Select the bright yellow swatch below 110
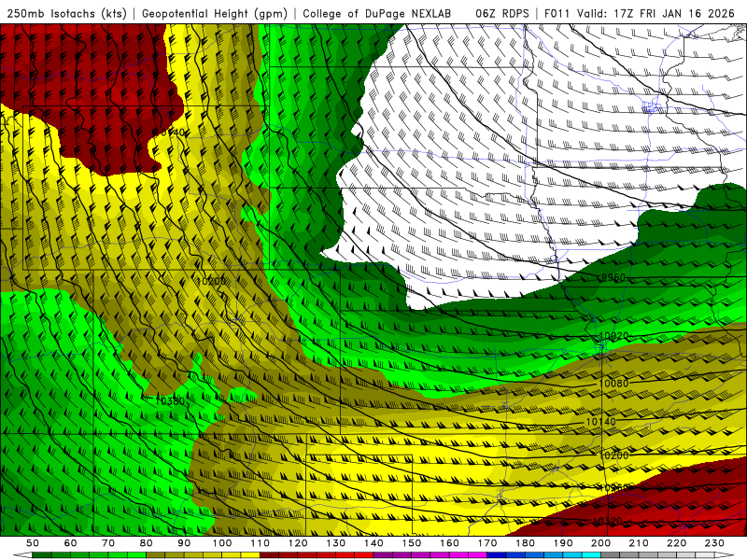The image size is (747, 560). 250,555
